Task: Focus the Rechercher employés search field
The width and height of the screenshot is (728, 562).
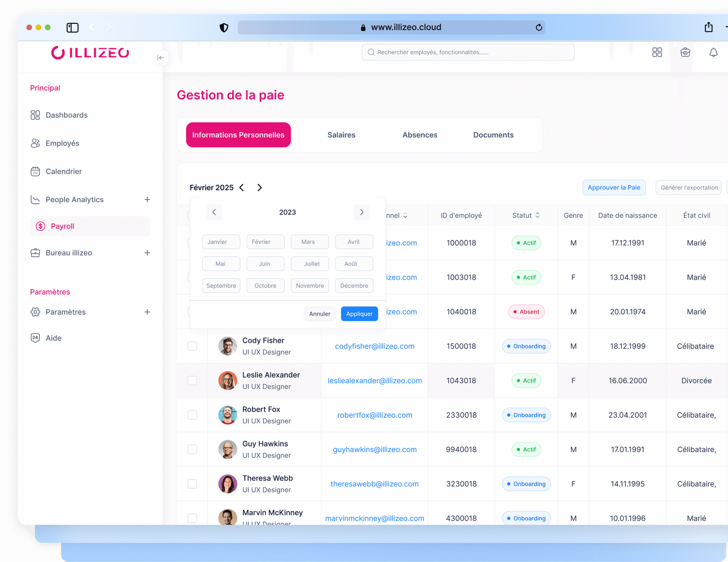Action: (468, 52)
